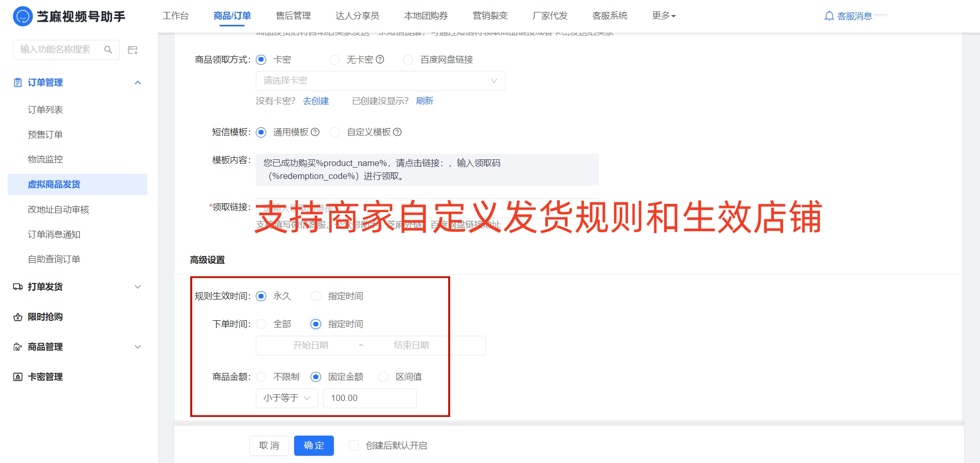980x463 pixels.
Task: Click the 开始日期 date field
Action: click(311, 345)
